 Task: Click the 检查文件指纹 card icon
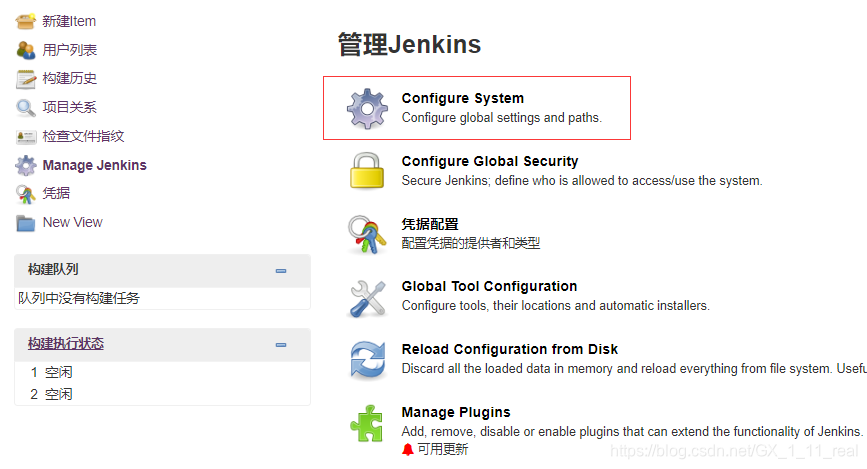[x=26, y=137]
